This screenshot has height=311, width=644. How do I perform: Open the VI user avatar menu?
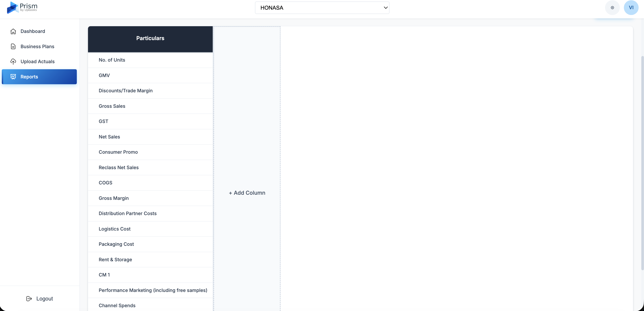pos(631,8)
